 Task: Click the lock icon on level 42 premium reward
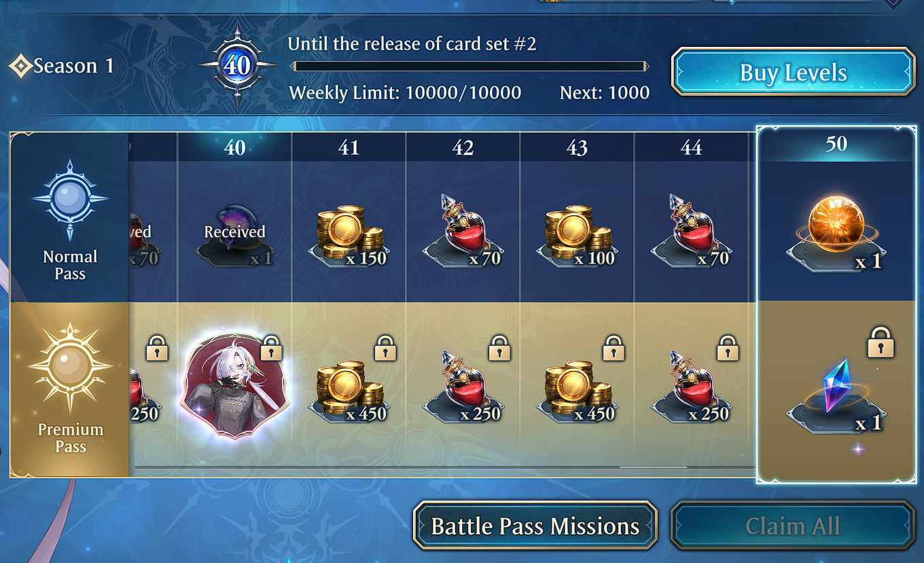(499, 348)
